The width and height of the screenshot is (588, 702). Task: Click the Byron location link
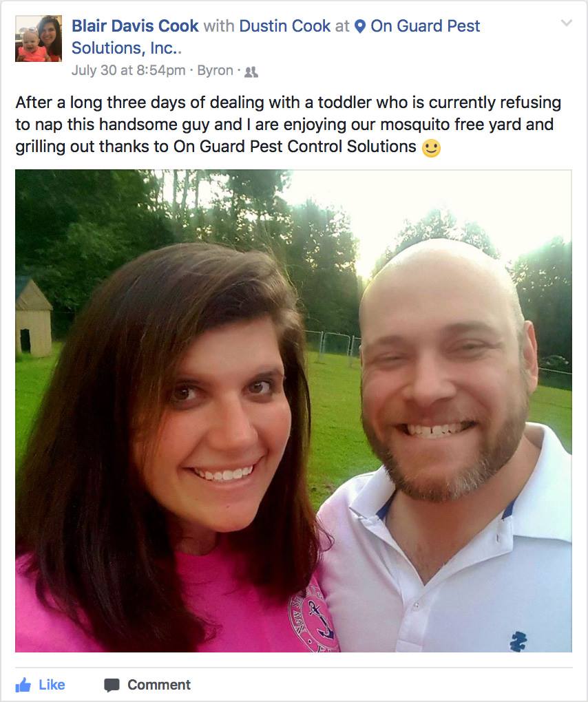tap(215, 70)
